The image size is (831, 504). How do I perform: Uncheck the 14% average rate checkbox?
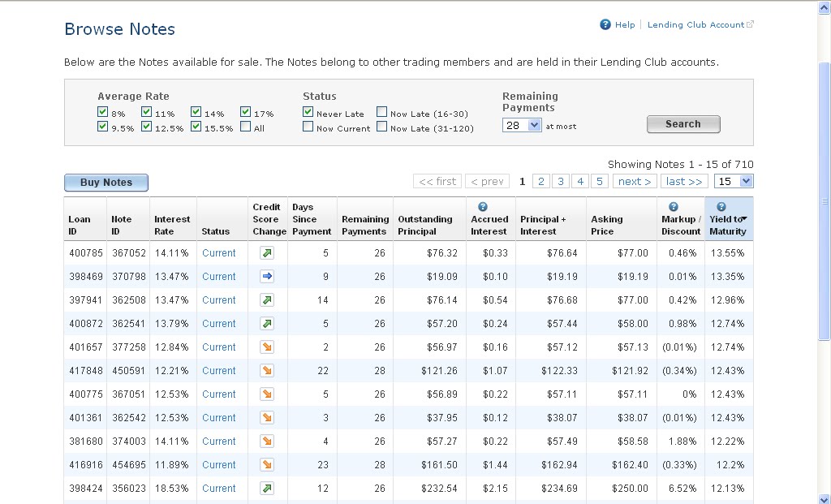tap(196, 112)
